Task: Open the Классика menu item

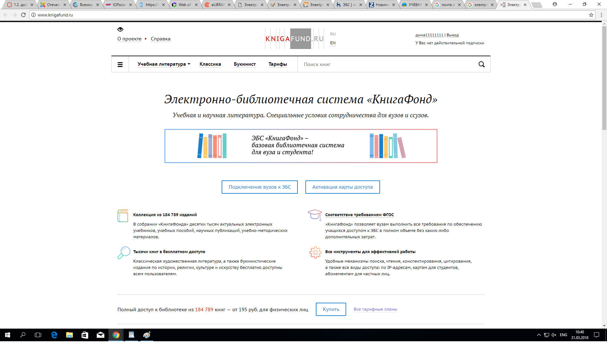Action: (210, 64)
